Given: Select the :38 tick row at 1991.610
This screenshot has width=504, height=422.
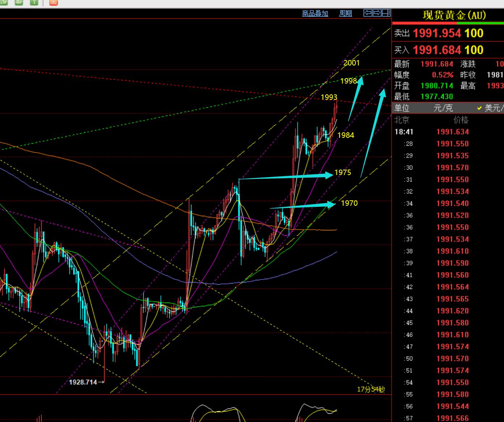Looking at the screenshot, I should (448, 251).
